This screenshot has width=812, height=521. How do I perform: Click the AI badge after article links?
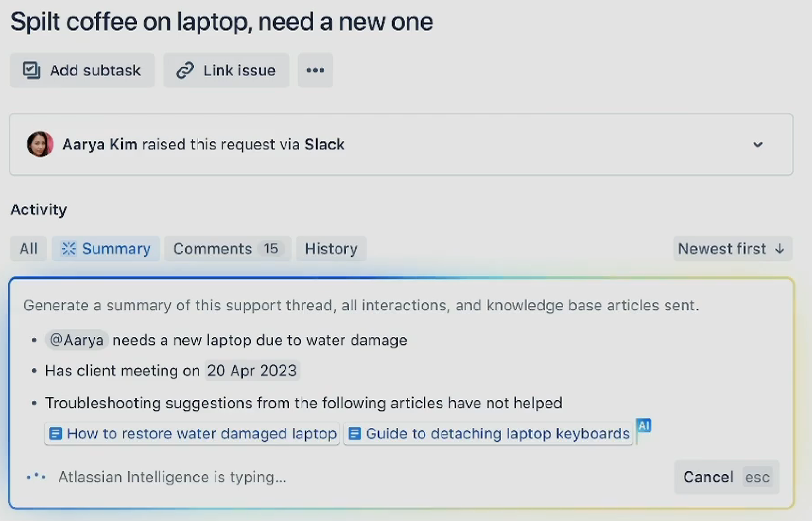644,426
